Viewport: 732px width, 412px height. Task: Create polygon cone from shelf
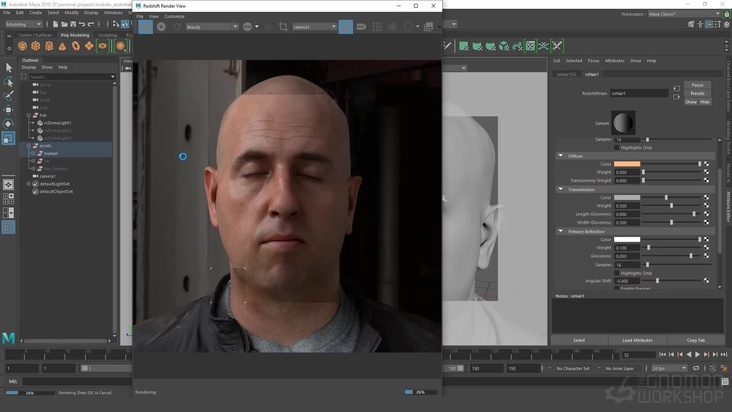(63, 46)
